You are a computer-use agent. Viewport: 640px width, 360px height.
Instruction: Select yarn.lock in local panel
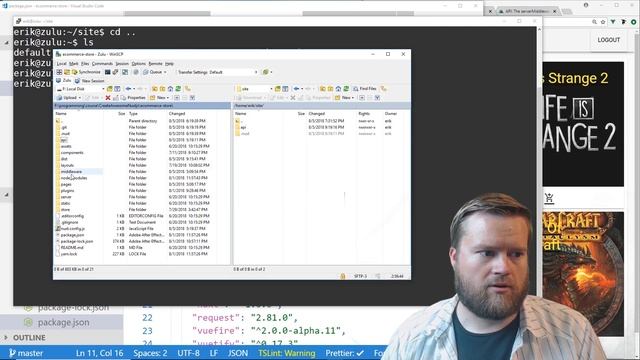coord(69,254)
